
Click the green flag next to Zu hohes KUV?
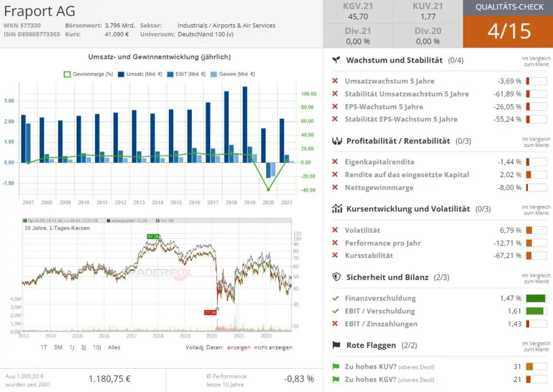335,367
